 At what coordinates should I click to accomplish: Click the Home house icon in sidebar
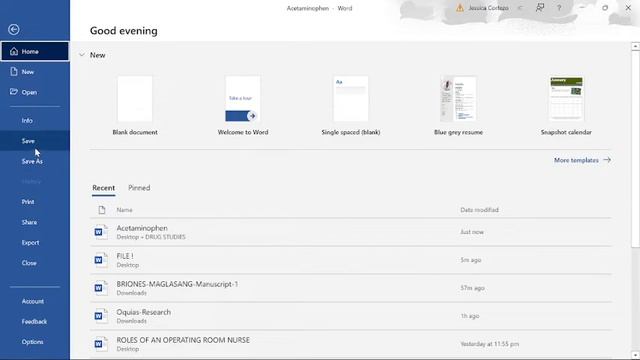14,51
